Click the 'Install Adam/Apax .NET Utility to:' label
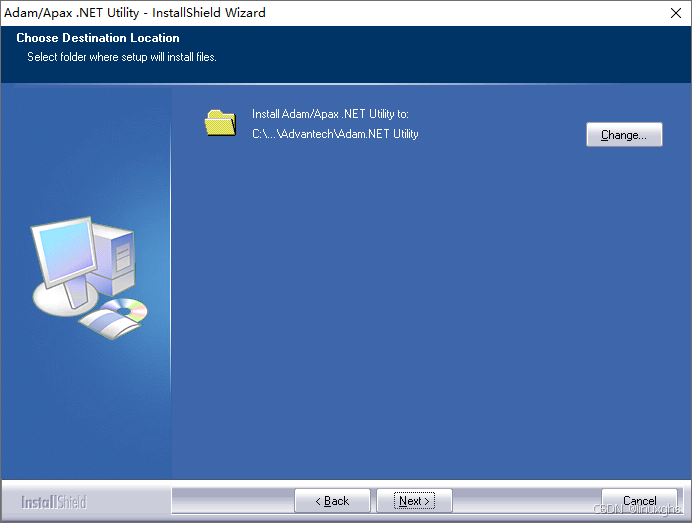Screen dimensions: 692x523 click(330, 114)
